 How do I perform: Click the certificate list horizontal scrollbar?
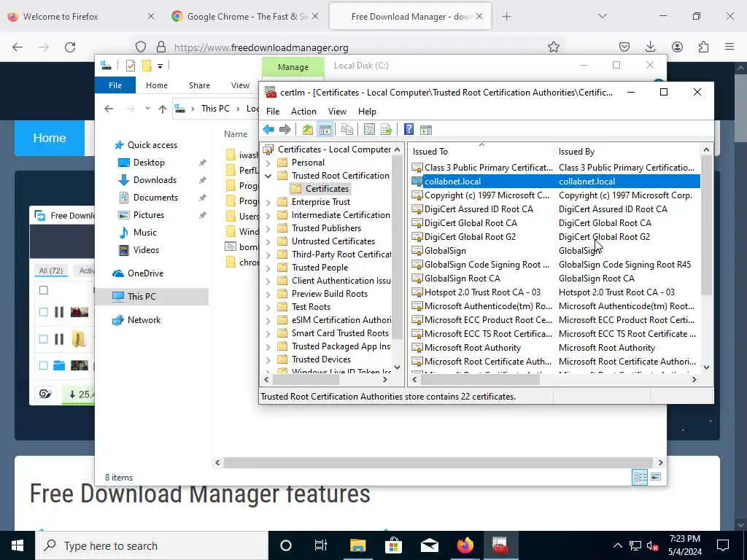(x=480, y=379)
